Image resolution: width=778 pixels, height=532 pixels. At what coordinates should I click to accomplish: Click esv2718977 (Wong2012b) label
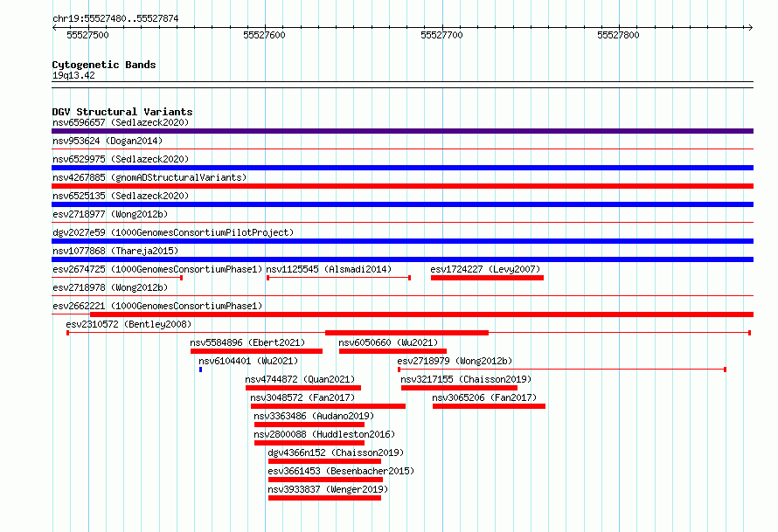coord(110,214)
